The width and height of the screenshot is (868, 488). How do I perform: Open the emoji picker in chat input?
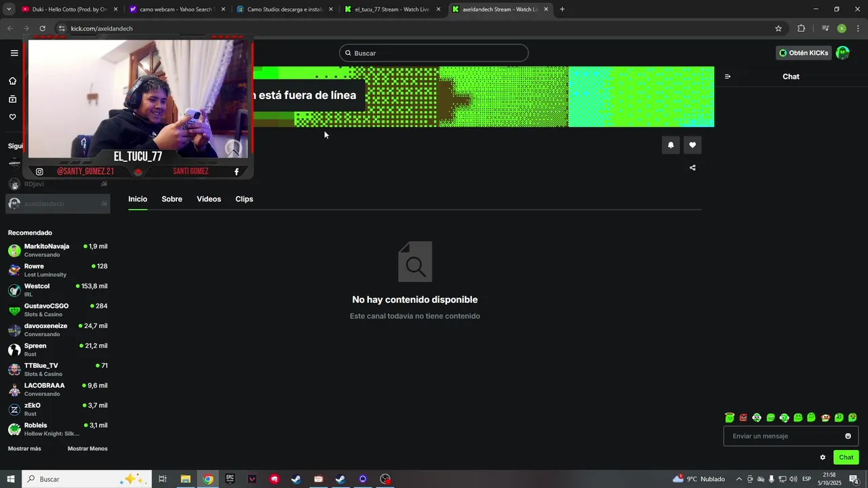click(848, 436)
